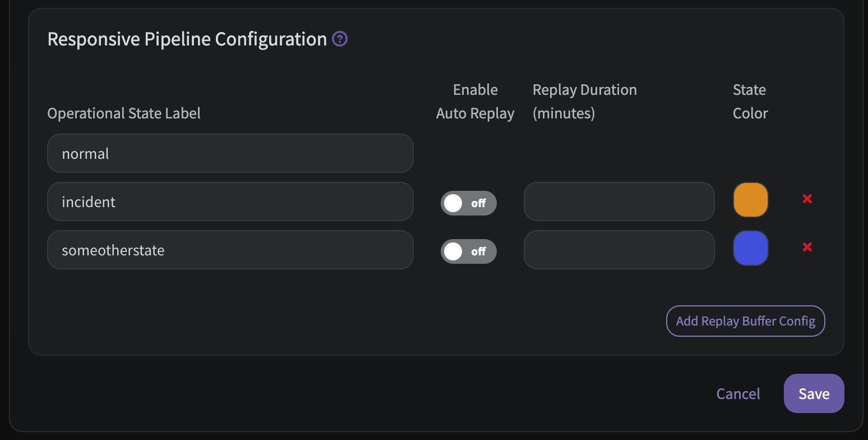Click the Operational State Label column header
This screenshot has height=440, width=868.
[124, 113]
